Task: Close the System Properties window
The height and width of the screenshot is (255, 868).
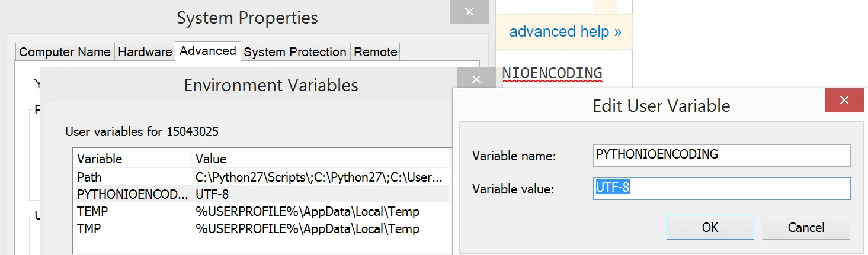Action: tap(469, 12)
